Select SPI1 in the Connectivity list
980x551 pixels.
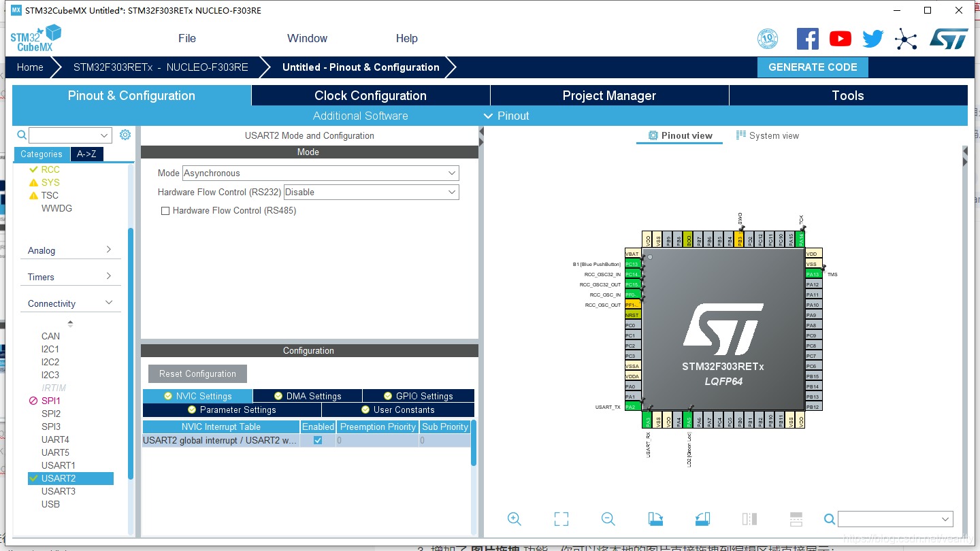[51, 401]
